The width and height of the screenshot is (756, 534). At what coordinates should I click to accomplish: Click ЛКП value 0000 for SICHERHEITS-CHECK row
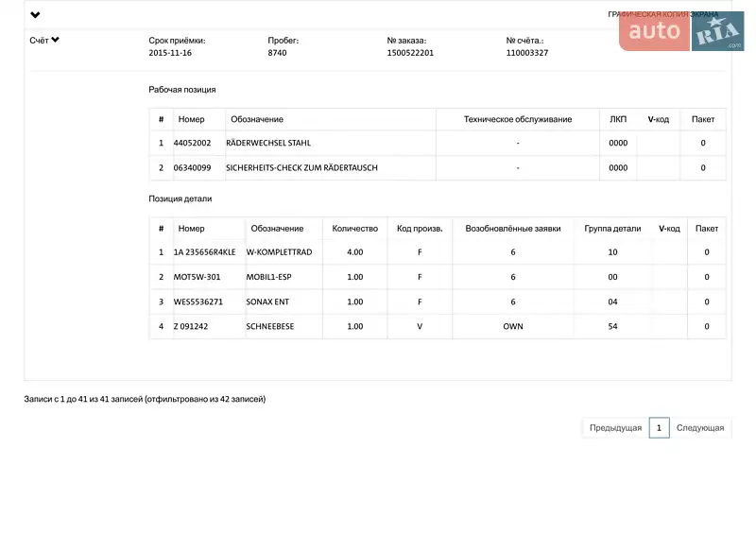click(618, 168)
